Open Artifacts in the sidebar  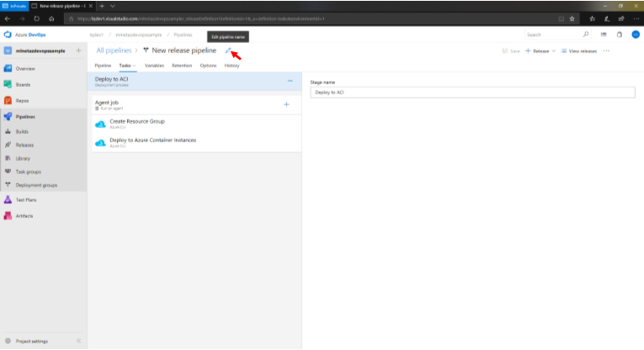click(24, 216)
